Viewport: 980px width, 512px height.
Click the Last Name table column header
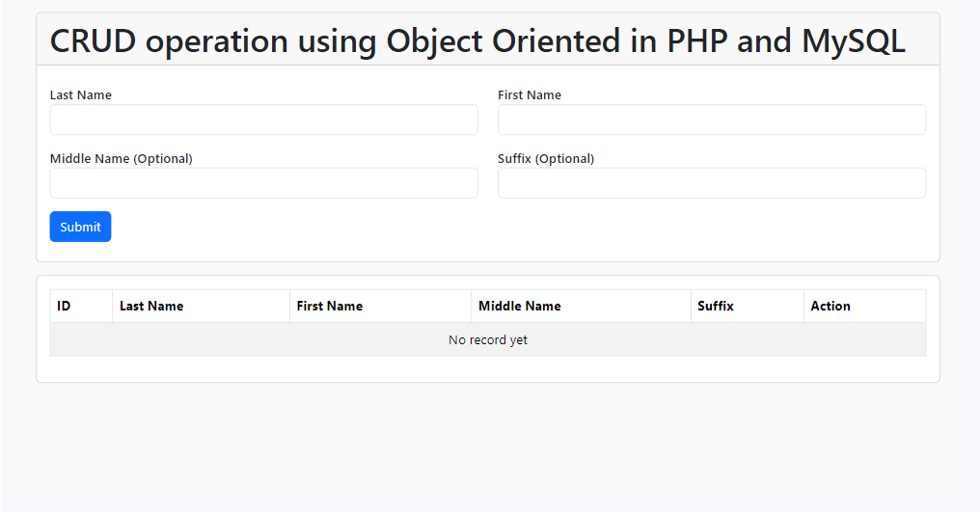[202, 306]
